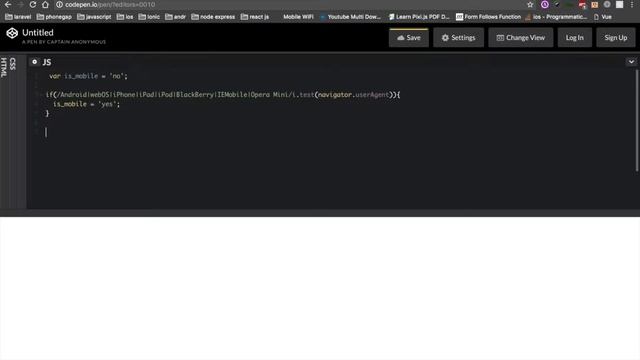
Task: Open pen Settings
Action: [458, 38]
